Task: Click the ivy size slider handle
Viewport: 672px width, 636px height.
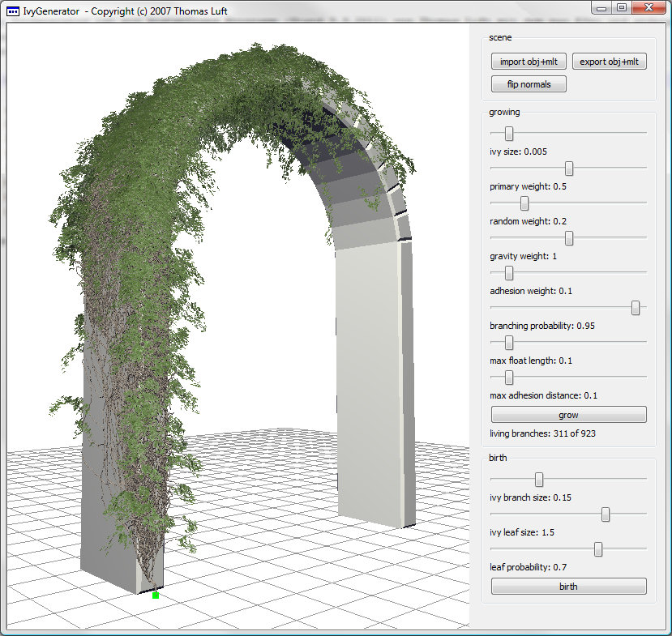Action: [x=509, y=133]
